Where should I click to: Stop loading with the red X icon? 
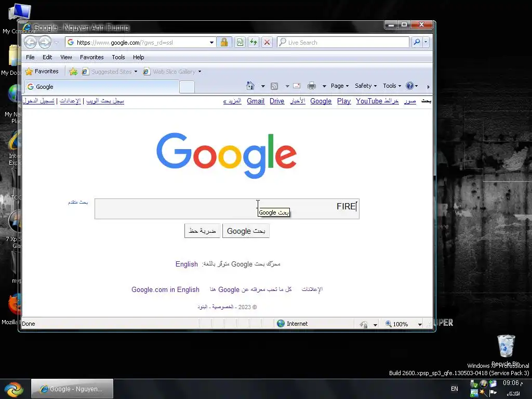pos(267,43)
